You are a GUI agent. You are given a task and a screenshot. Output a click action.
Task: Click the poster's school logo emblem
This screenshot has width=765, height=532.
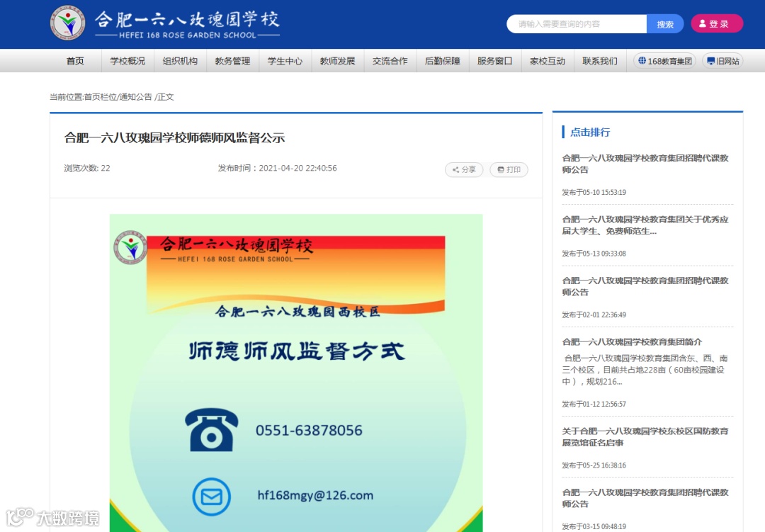coord(130,247)
